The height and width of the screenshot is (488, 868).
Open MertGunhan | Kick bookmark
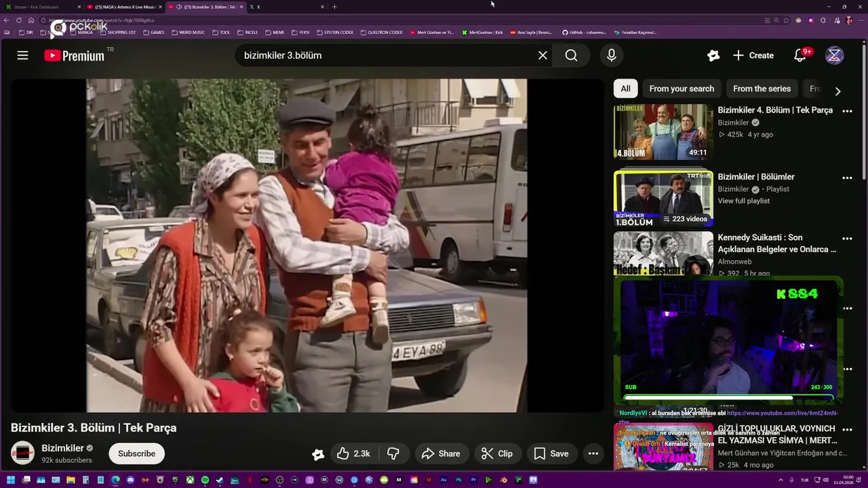click(482, 32)
